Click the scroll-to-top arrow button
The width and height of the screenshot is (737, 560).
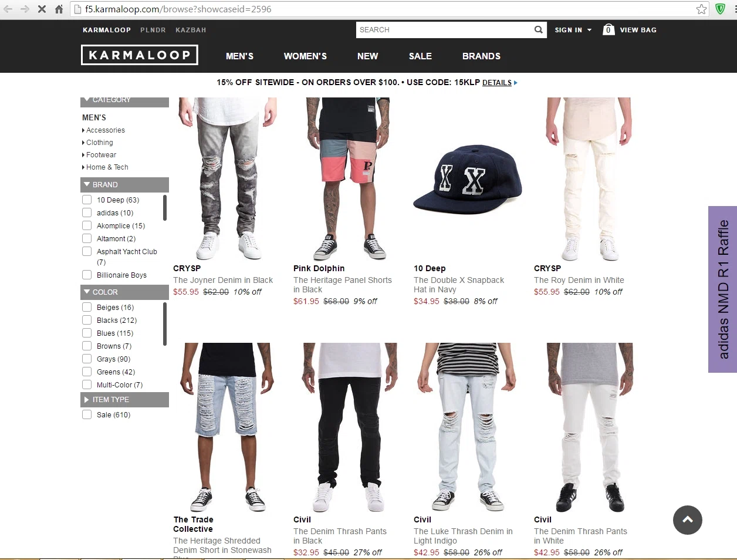pos(688,520)
